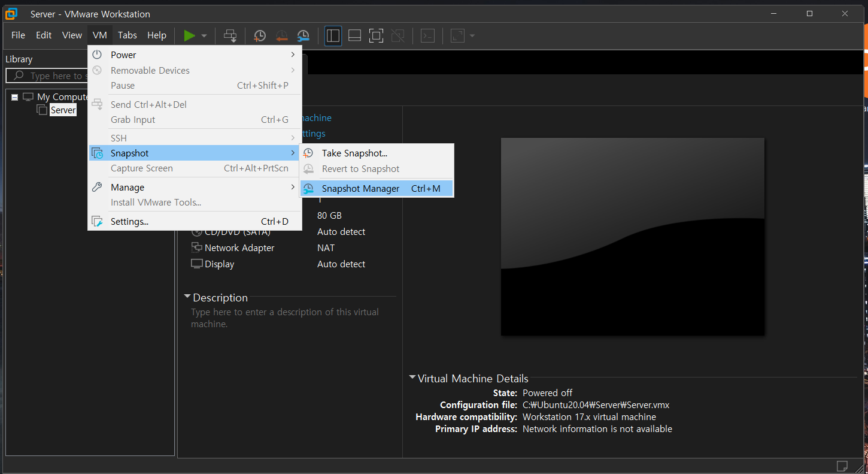Screen dimensions: 868x474
Task: Select the highlighted Snapshot menu entry
Action: (195, 153)
